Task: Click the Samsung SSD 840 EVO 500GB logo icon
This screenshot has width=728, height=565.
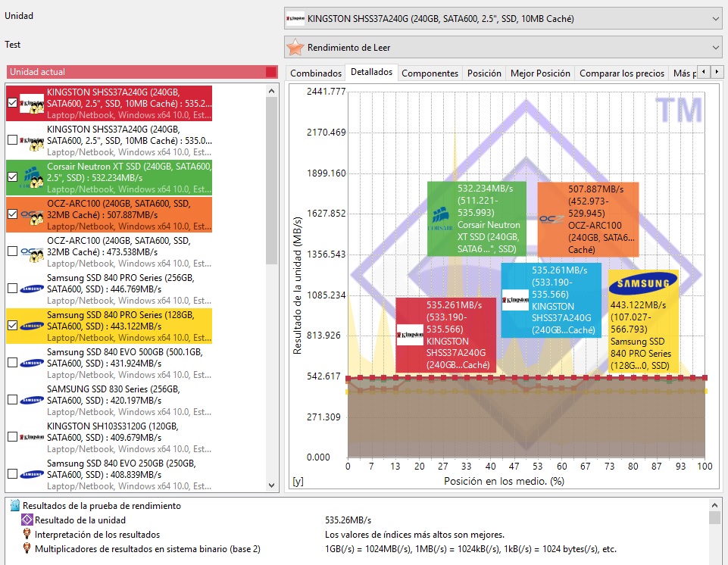Action: (x=32, y=363)
